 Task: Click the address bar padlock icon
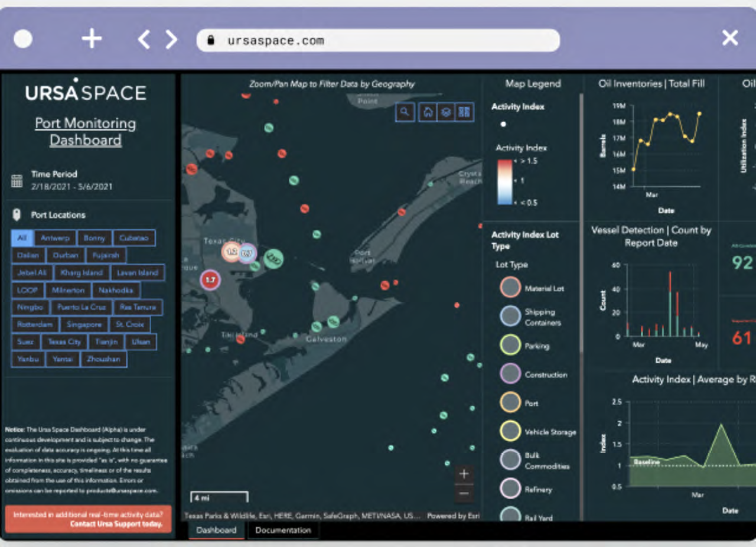(x=210, y=40)
